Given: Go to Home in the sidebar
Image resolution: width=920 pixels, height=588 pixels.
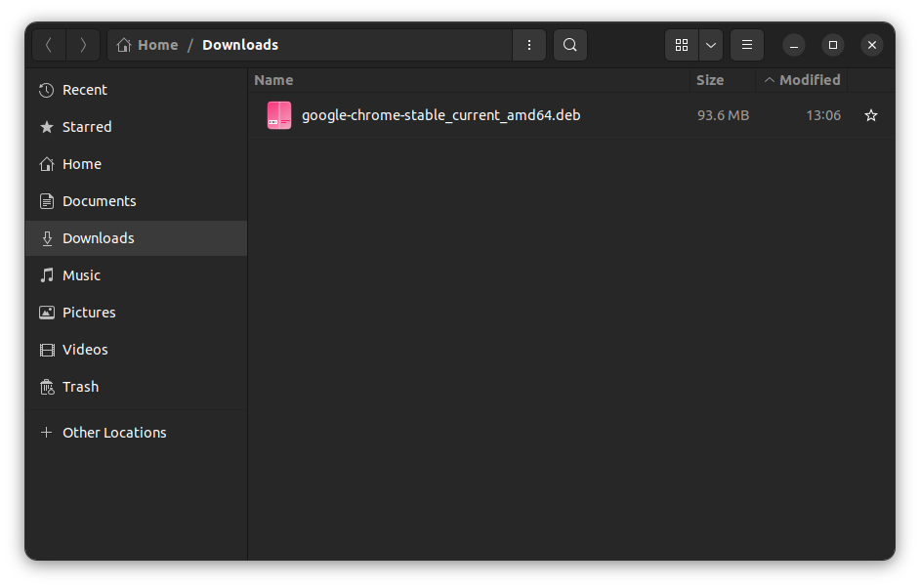Looking at the screenshot, I should pyautogui.click(x=136, y=164).
